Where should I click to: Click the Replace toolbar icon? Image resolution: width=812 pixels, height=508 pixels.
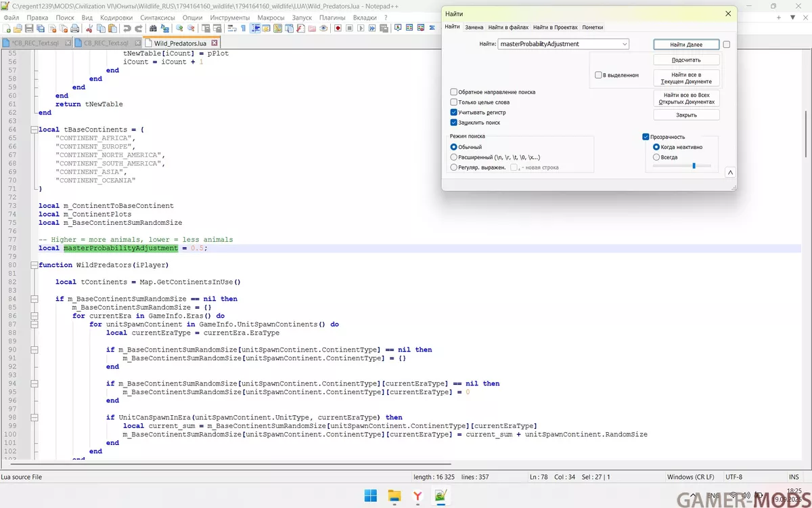[164, 28]
